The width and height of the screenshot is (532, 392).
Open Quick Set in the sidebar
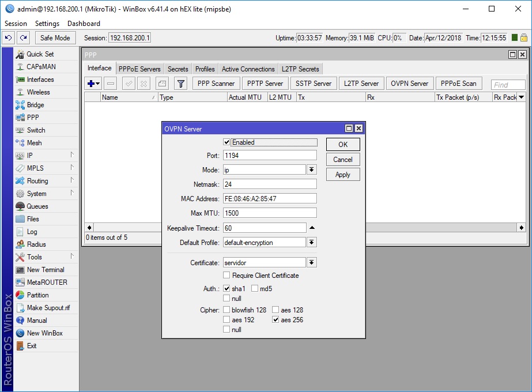point(40,54)
